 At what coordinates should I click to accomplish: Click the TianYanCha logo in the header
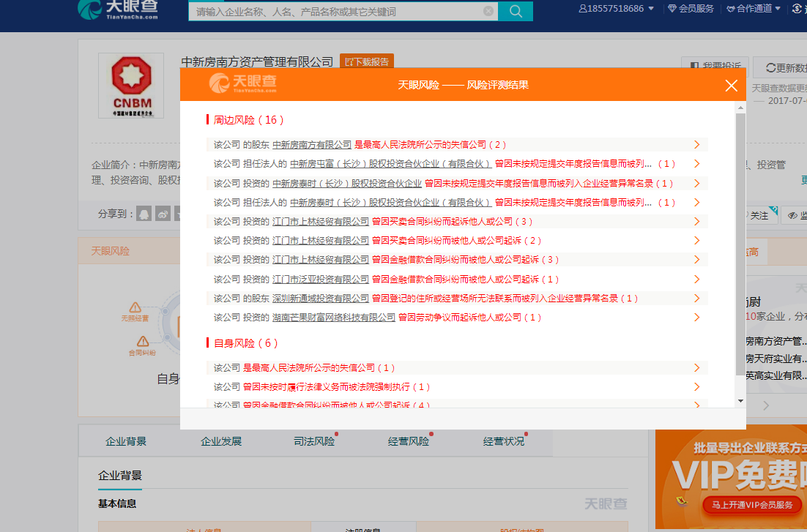pos(118,10)
